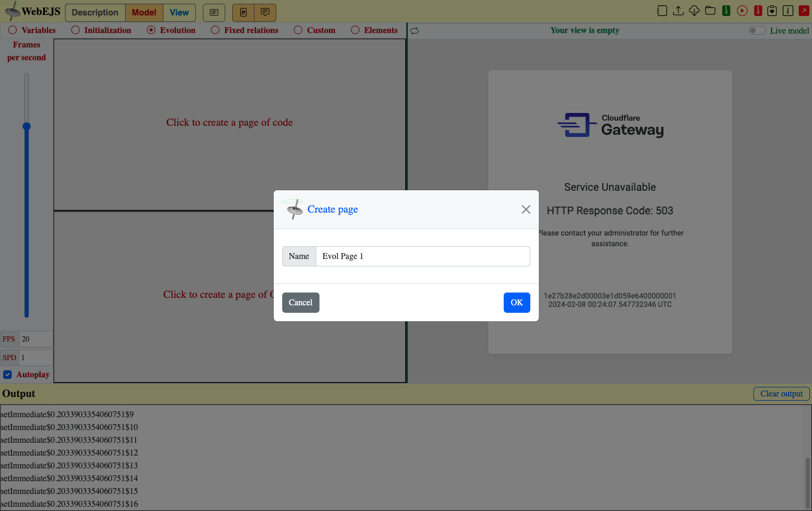Select the Fixed relations radio button
The image size is (812, 511).
[215, 30]
